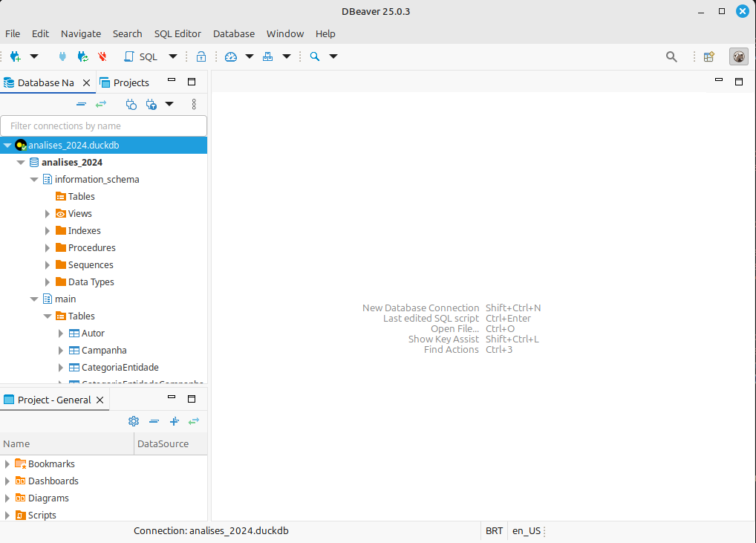Open a new SQL editor via SQL button
756x543 pixels.
tap(141, 56)
